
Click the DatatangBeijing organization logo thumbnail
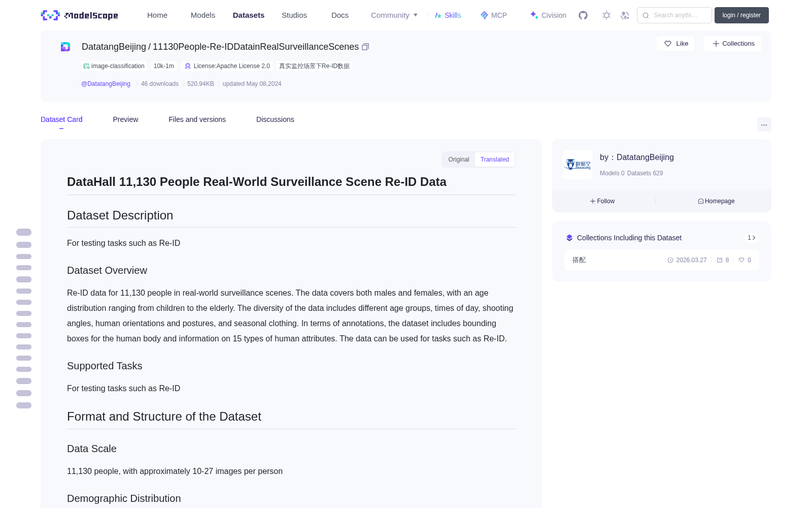578,165
